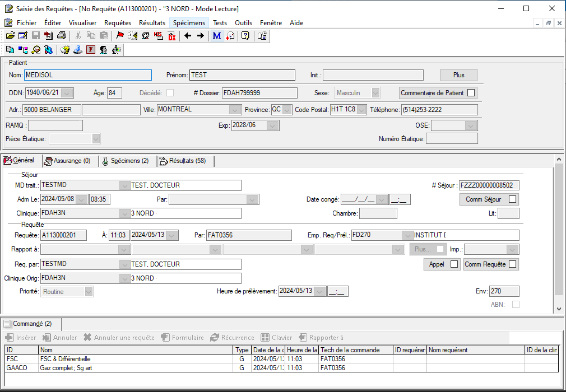The height and width of the screenshot is (392, 566).
Task: Click the red flag toolbar icon
Action: [120, 36]
